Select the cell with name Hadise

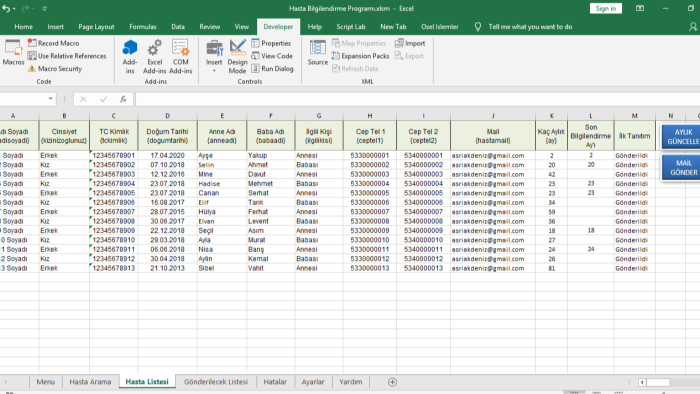click(x=222, y=183)
